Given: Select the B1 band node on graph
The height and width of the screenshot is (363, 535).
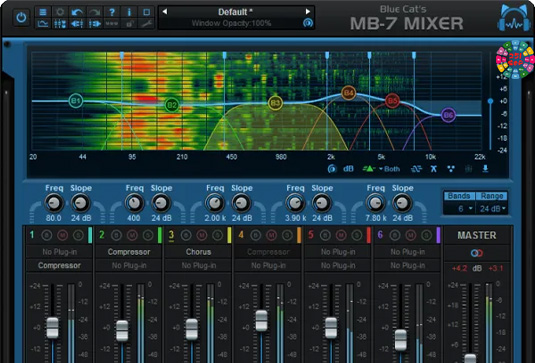Looking at the screenshot, I should [76, 101].
